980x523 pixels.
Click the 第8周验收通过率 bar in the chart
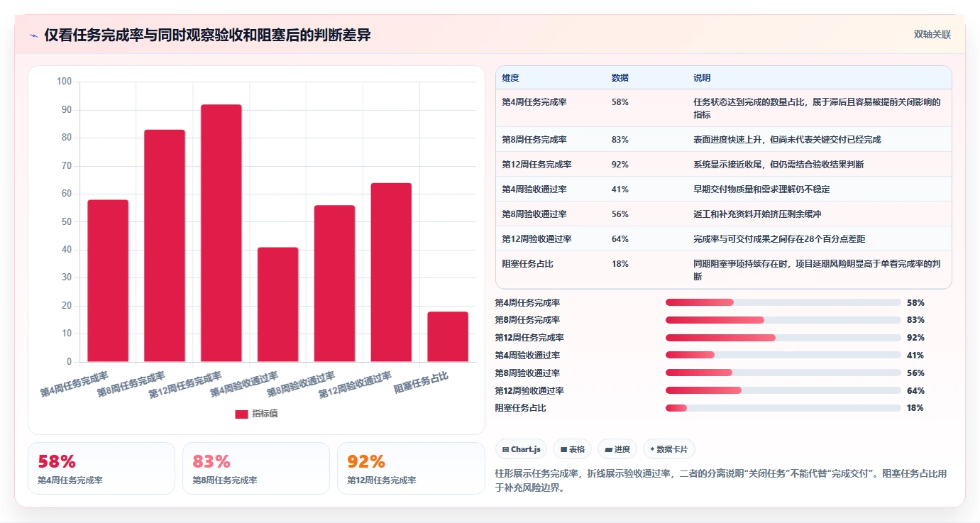pos(334,284)
